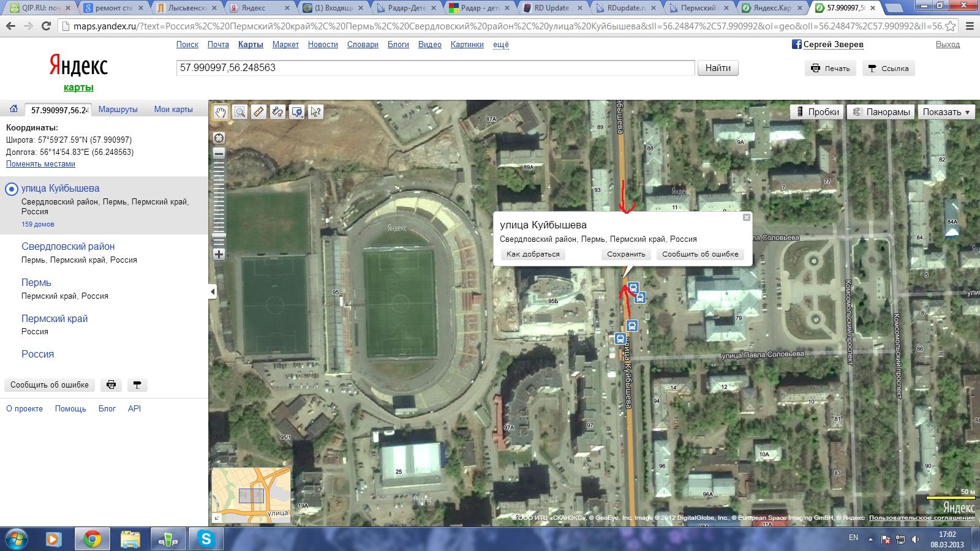
Task: Zoom out with the minus button
Action: pos(219,153)
